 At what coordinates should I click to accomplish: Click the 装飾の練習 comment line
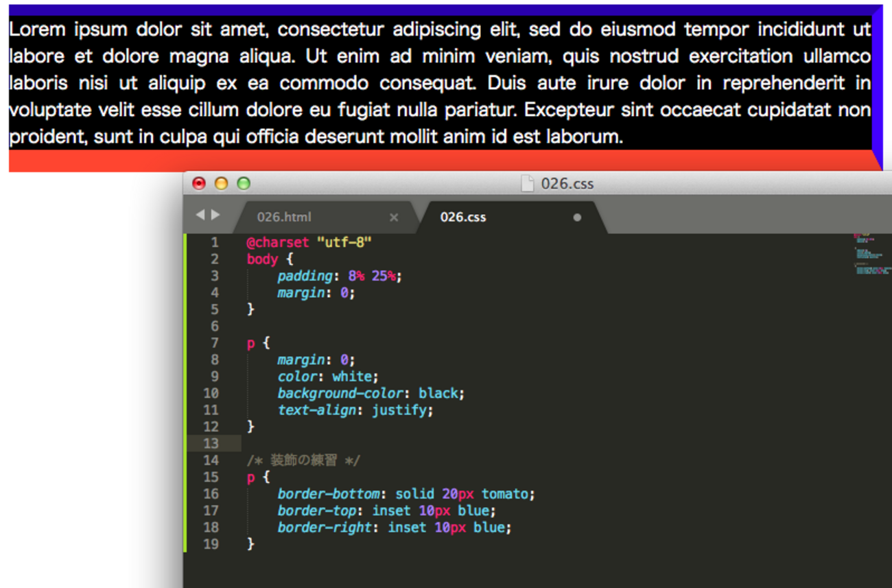[303, 460]
